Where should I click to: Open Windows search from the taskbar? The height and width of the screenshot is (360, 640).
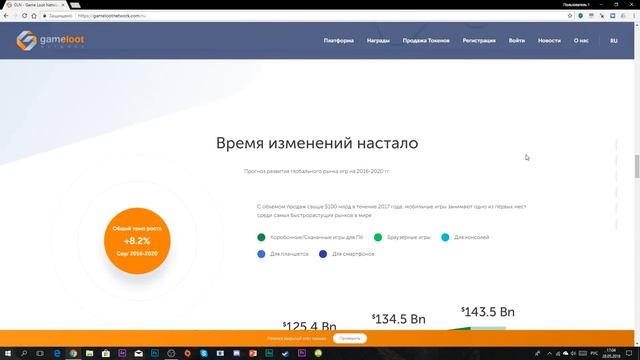click(x=24, y=353)
